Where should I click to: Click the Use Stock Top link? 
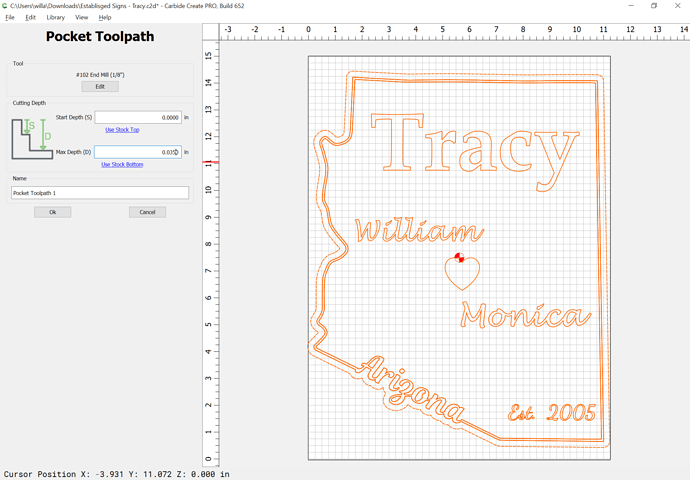(x=122, y=130)
